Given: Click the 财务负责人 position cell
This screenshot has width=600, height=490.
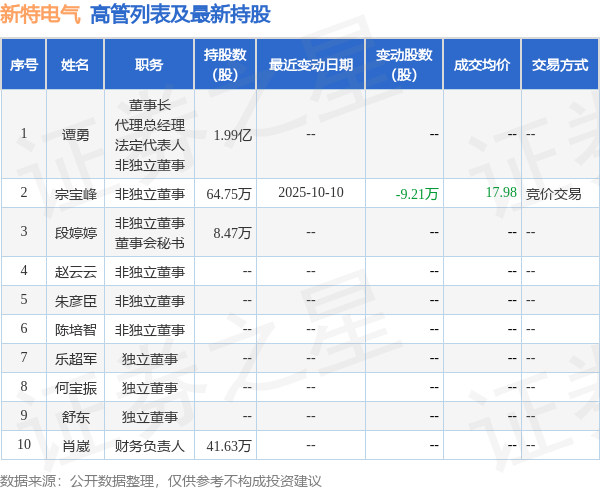Looking at the screenshot, I should [x=150, y=446].
